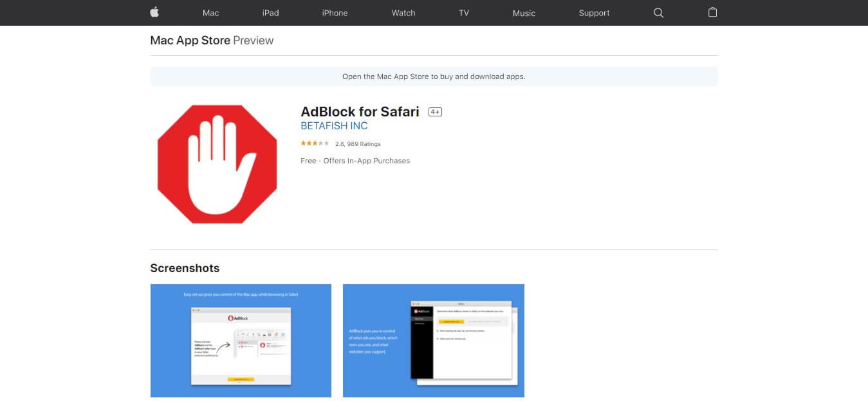Select Music in the top navigation
The image size is (868, 407).
524,13
